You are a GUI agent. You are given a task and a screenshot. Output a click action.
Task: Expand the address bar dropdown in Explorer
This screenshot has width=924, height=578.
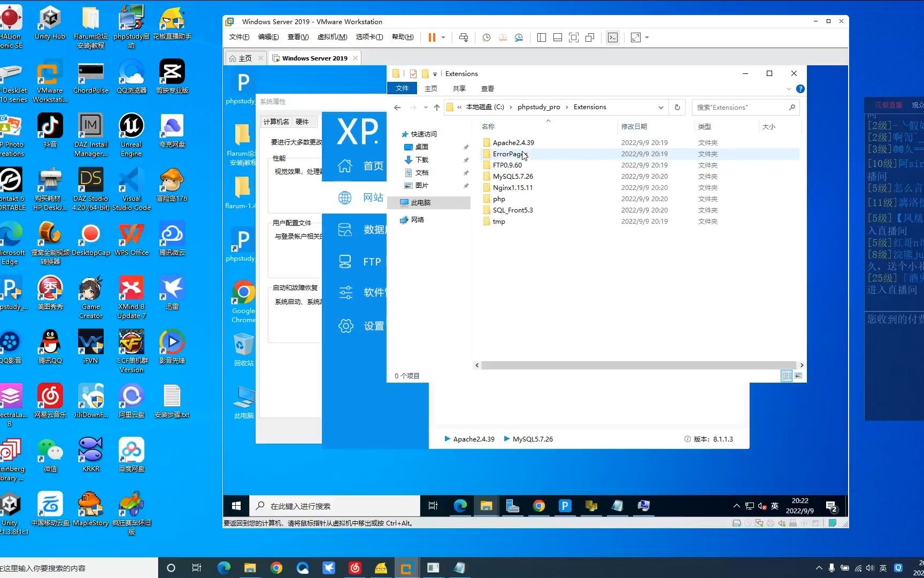(x=661, y=107)
